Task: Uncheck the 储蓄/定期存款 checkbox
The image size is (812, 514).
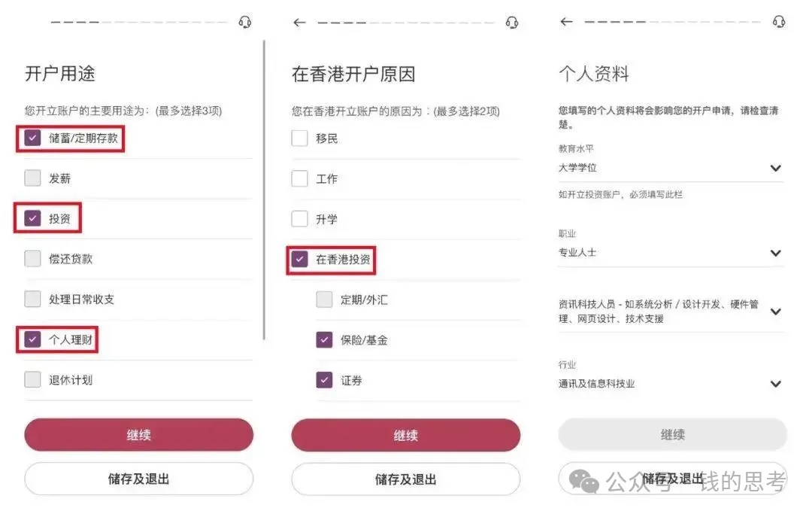Action: [x=32, y=138]
